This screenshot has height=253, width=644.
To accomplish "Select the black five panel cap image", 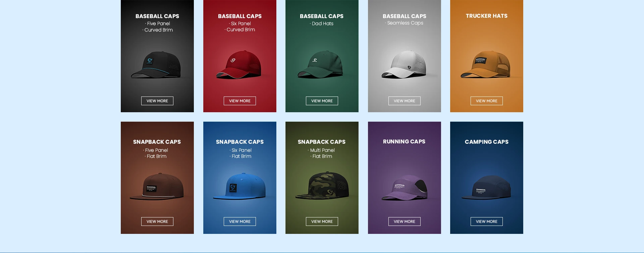I will click(x=156, y=65).
